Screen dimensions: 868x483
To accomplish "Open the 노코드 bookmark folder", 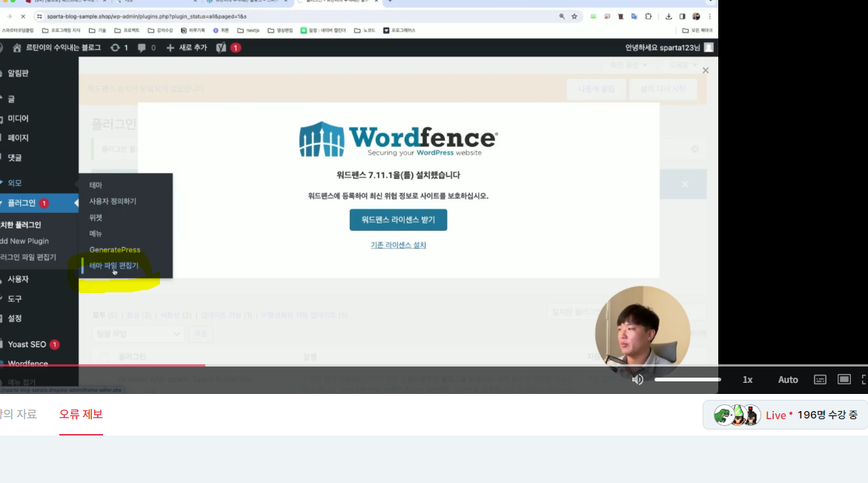I will [365, 30].
